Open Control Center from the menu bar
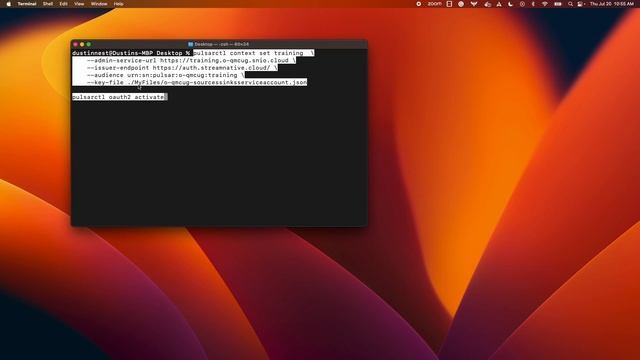 580,4
